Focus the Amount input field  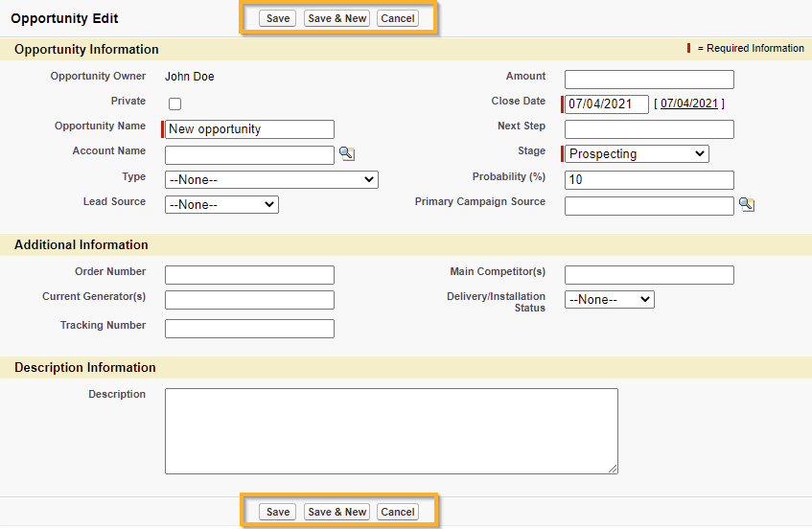[x=649, y=80]
